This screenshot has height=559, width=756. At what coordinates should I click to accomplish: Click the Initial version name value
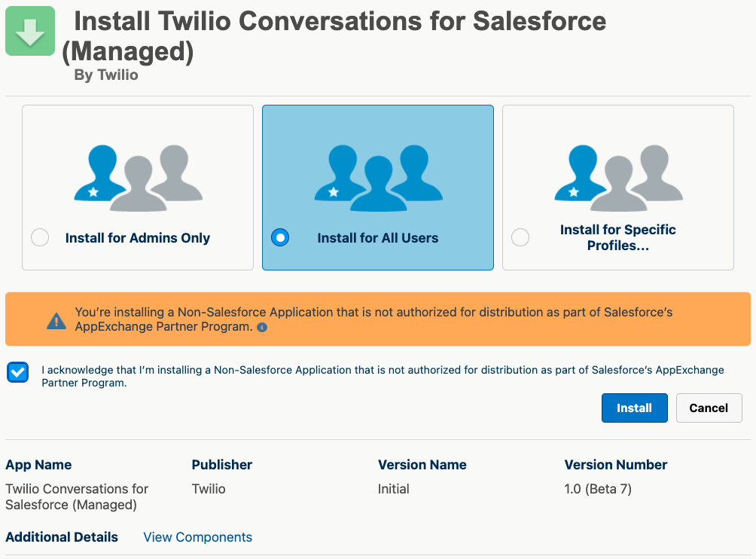(x=393, y=489)
